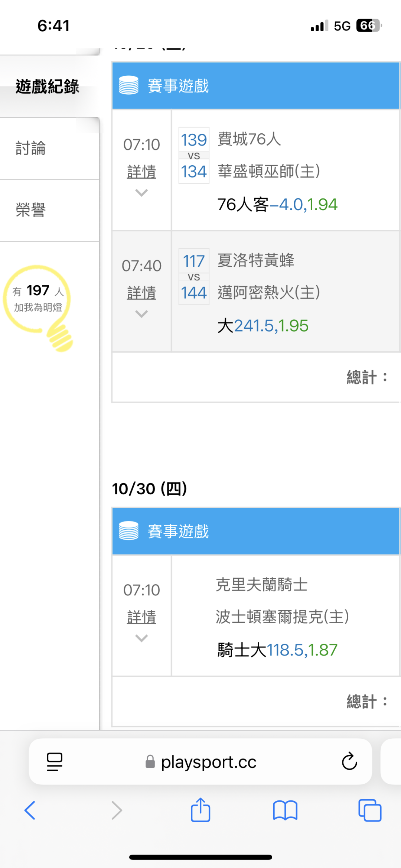This screenshot has width=401, height=868.
Task: Open 詳情 link for 克里夫蘭騎士 match
Action: tap(141, 617)
